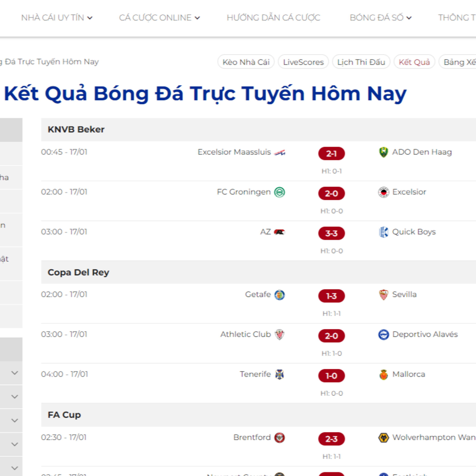
Task: Click 1-3 score of Getafe match
Action: click(x=331, y=296)
